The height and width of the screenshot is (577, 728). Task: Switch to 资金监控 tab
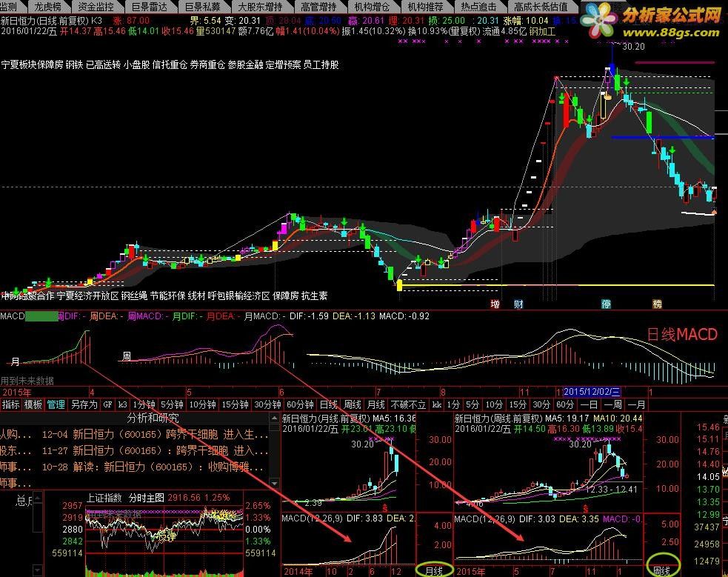(96, 7)
